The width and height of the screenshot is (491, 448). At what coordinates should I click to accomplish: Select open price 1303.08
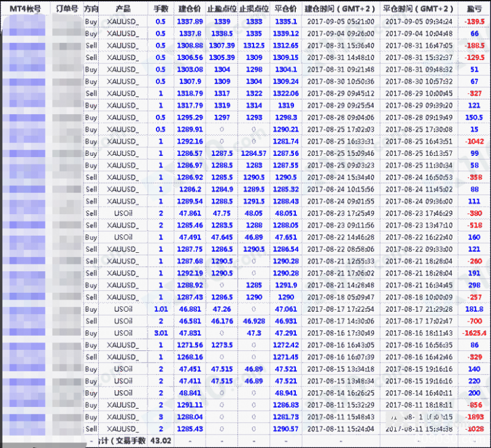click(190, 69)
